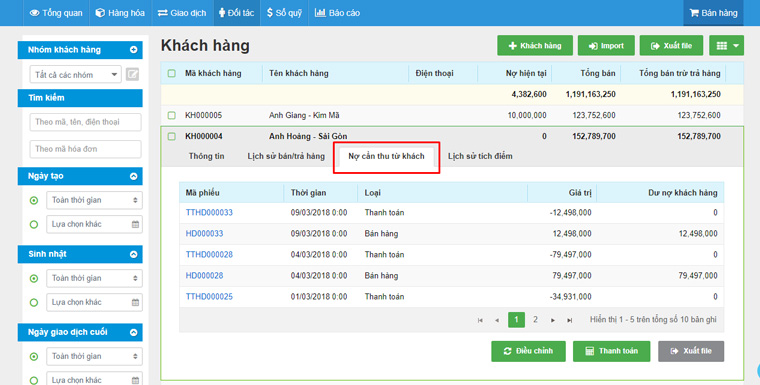Open the Toàn thời gian dropdown under Ngày tạo

pyautogui.click(x=94, y=200)
